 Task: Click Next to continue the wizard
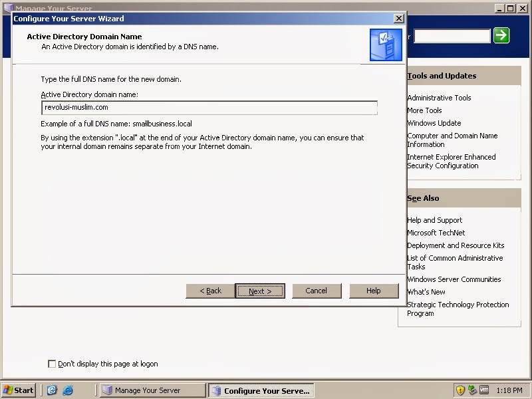260,291
